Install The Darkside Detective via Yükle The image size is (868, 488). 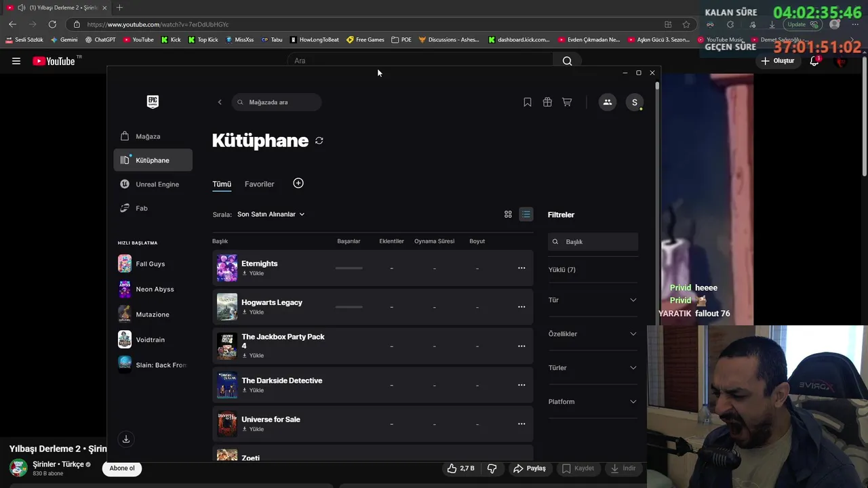(253, 390)
